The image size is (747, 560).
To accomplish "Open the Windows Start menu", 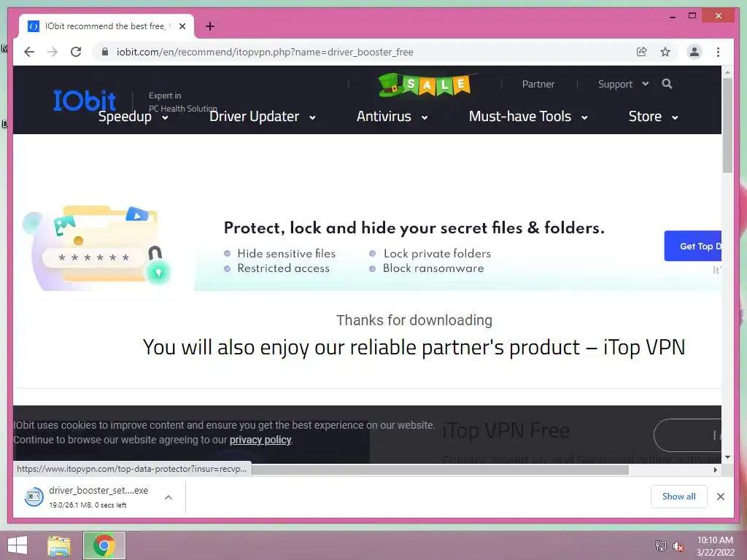I will (18, 545).
